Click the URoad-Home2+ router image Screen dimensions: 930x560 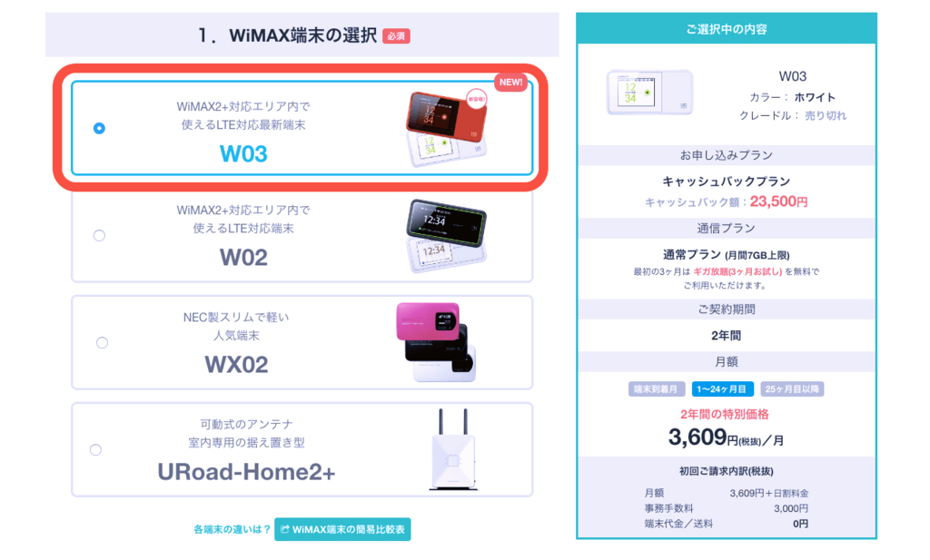(x=453, y=449)
